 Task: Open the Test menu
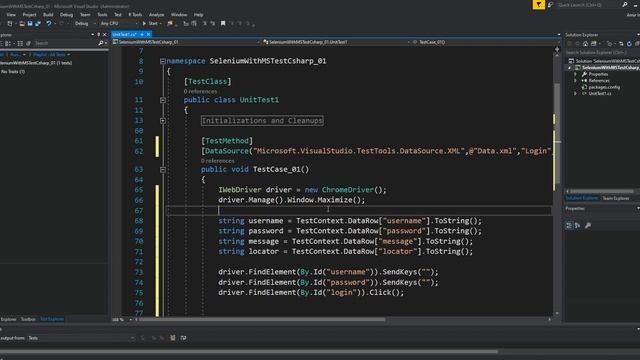pos(118,15)
